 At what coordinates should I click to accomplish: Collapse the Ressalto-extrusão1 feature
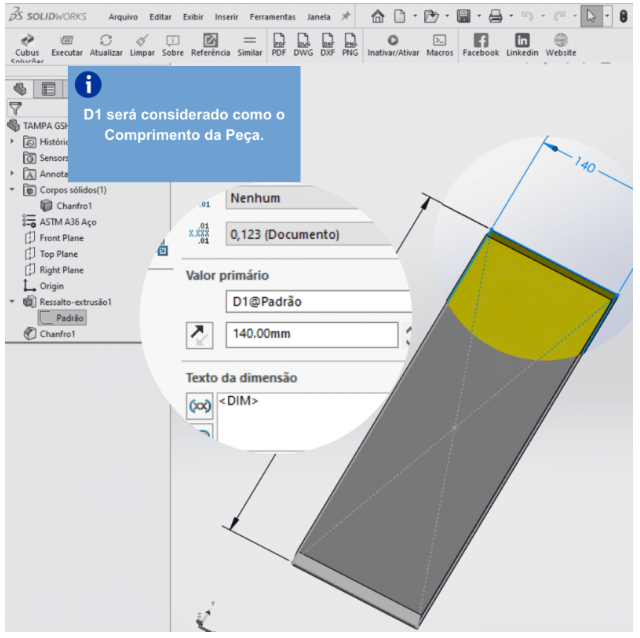pos(12,302)
